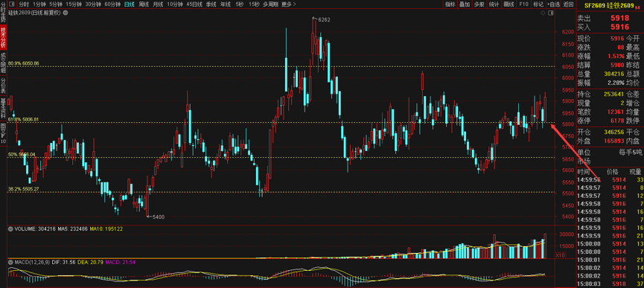Click the 15:00:03 trade tick row
Viewport: 644px width, 288px height.
click(610, 284)
